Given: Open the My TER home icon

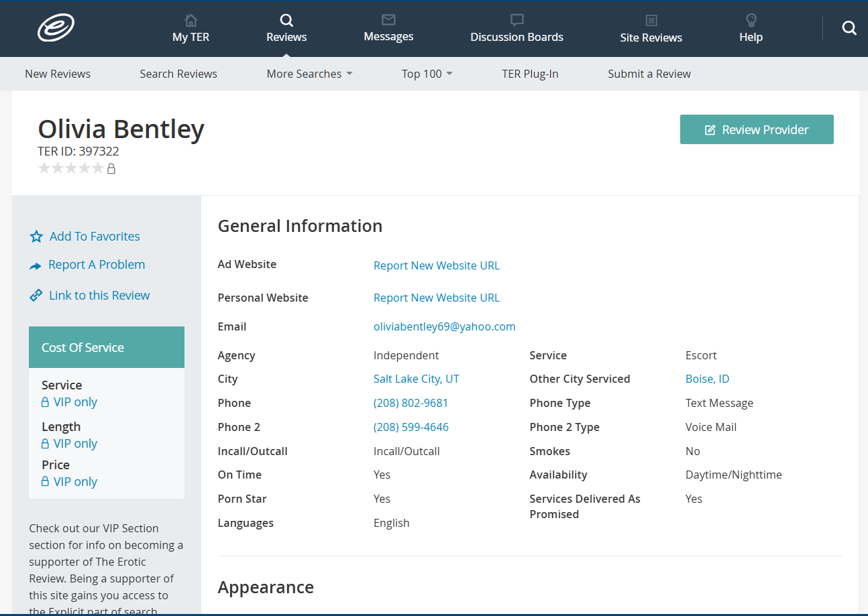Looking at the screenshot, I should pyautogui.click(x=191, y=20).
